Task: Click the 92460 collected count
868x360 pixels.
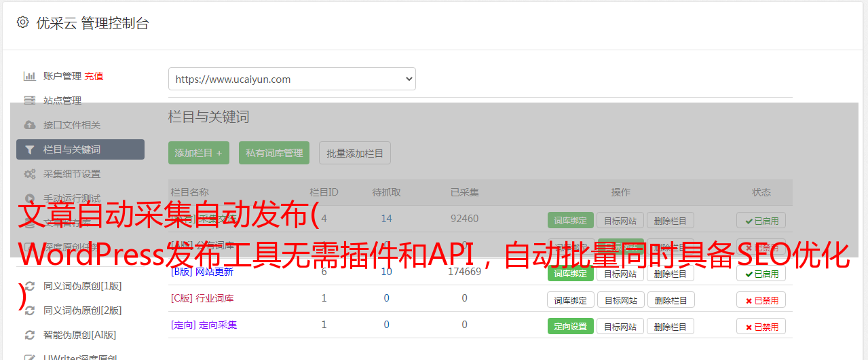Action: click(464, 219)
